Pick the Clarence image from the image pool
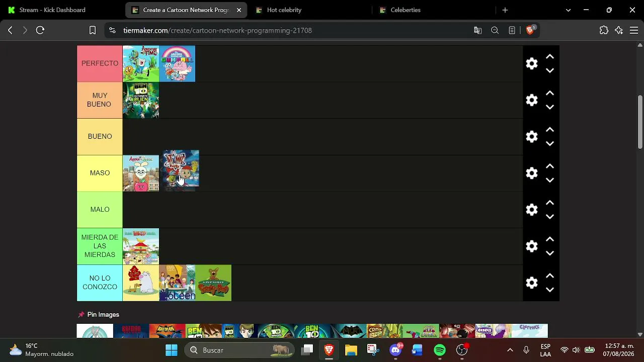Image resolution: width=644 pixels, height=362 pixels. (529, 331)
